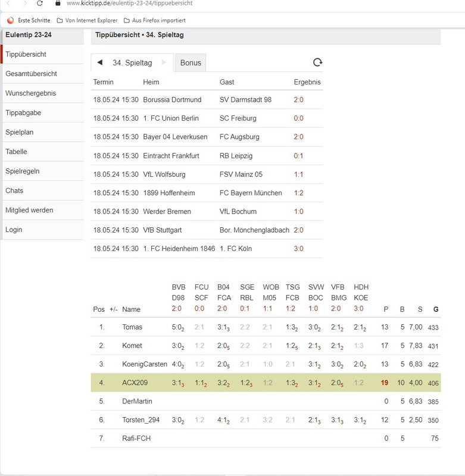
Task: Click Eulentip 23-24 heading
Action: [x=29, y=35]
